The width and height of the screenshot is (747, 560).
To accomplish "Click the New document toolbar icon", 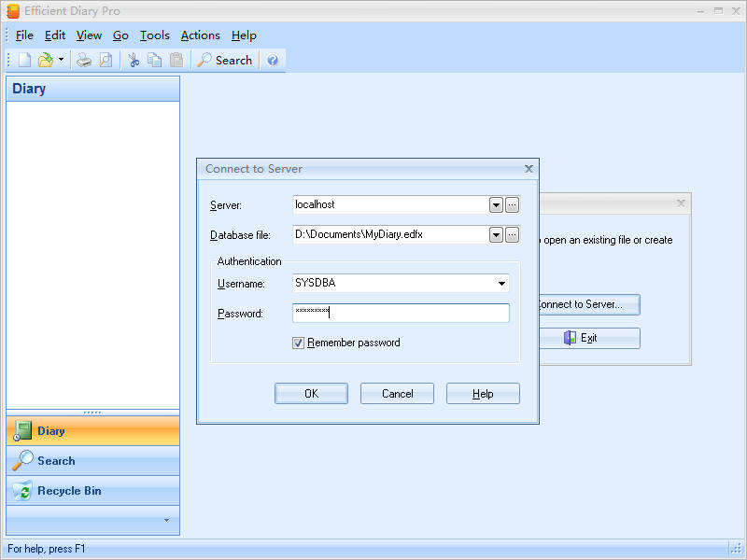I will coord(25,60).
